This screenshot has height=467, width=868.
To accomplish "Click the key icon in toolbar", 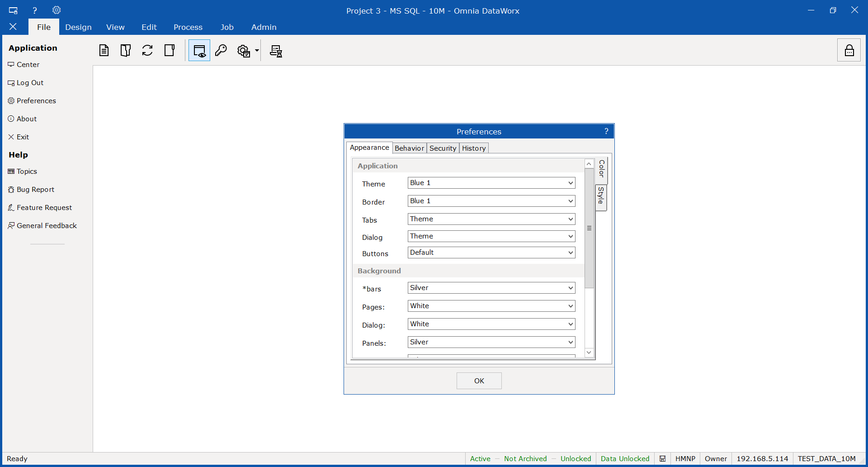I will coord(221,50).
